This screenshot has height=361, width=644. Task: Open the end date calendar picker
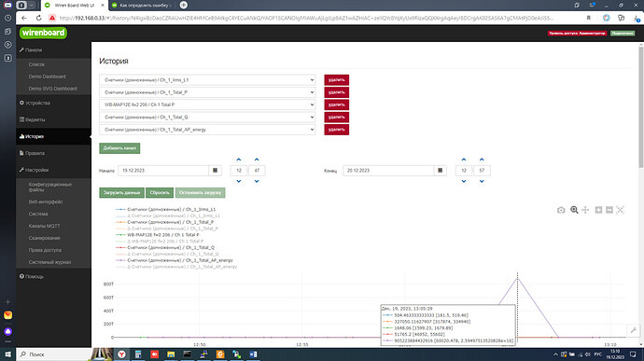point(440,171)
